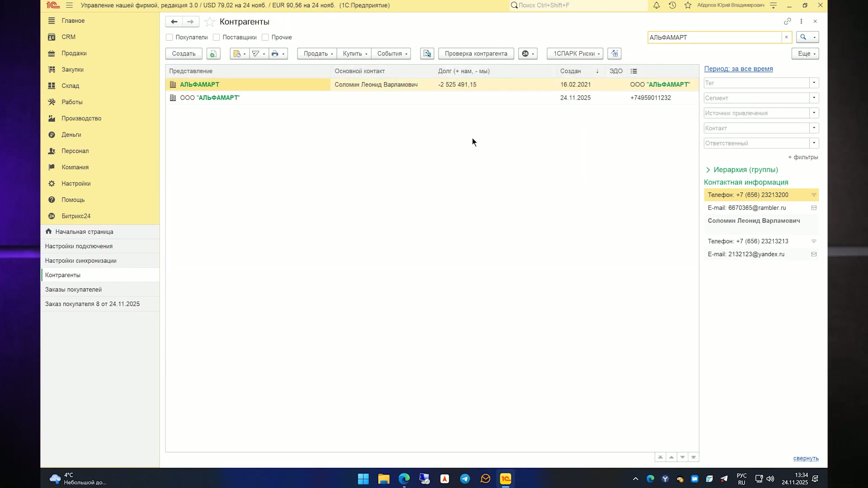Click the свернуть link
This screenshot has height=488, width=868.
pyautogui.click(x=806, y=459)
